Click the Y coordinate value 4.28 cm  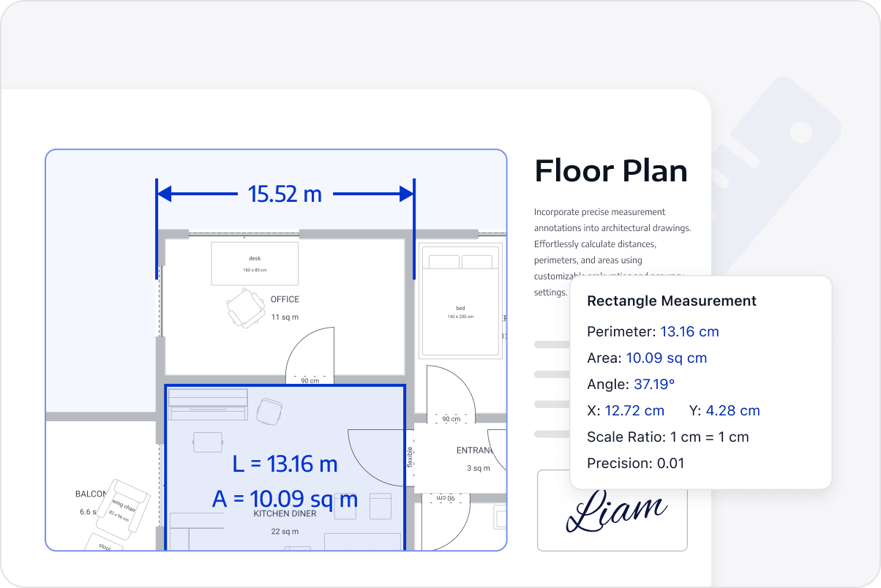[732, 410]
